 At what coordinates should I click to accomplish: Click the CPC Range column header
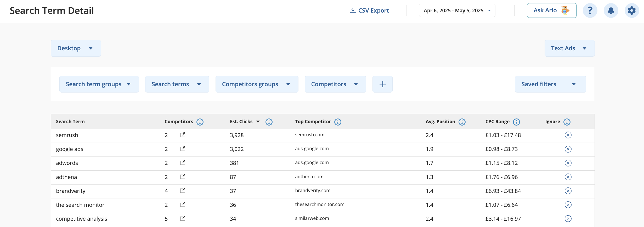click(498, 122)
